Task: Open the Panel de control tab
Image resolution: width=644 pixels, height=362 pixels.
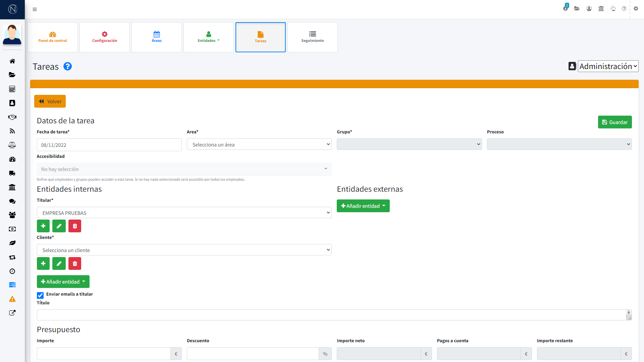Action: pyautogui.click(x=53, y=37)
